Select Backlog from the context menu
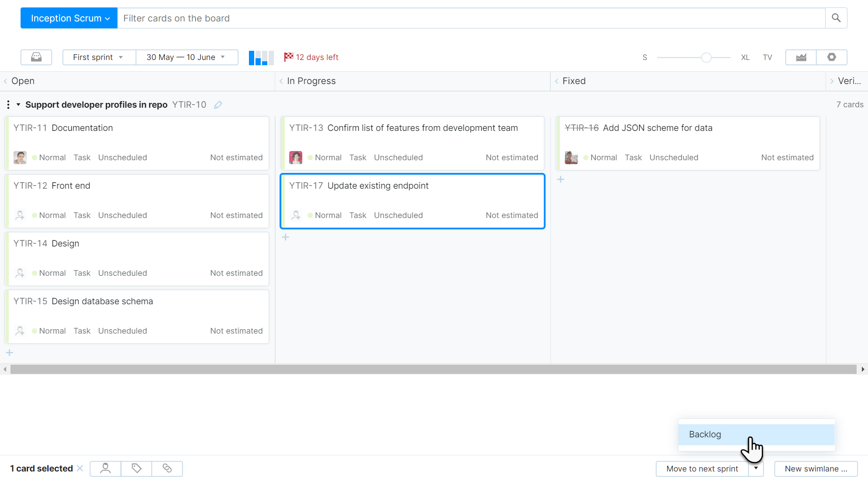The image size is (868, 489). (705, 434)
